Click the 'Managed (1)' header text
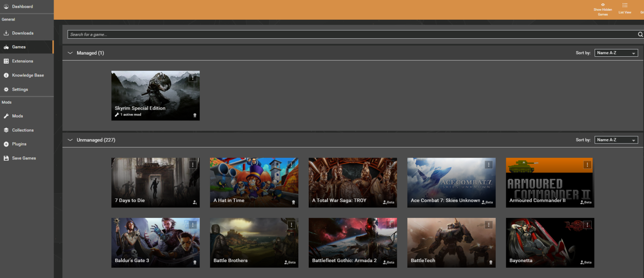The image size is (644, 278). point(90,53)
